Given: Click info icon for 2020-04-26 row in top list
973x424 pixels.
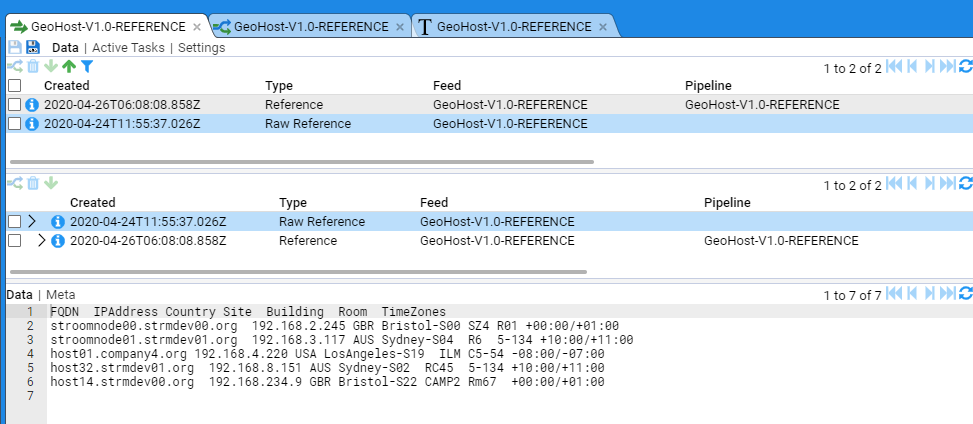Looking at the screenshot, I should 32,104.
